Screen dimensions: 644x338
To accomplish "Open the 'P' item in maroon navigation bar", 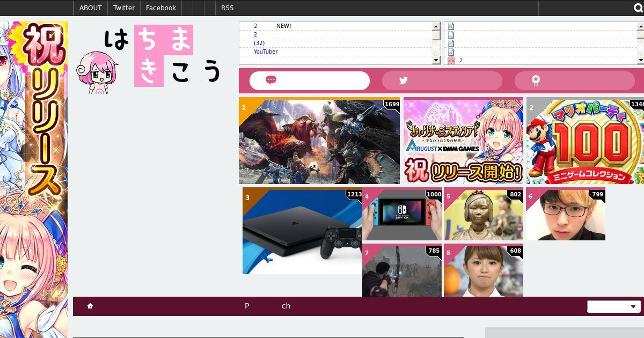I will click(x=247, y=306).
